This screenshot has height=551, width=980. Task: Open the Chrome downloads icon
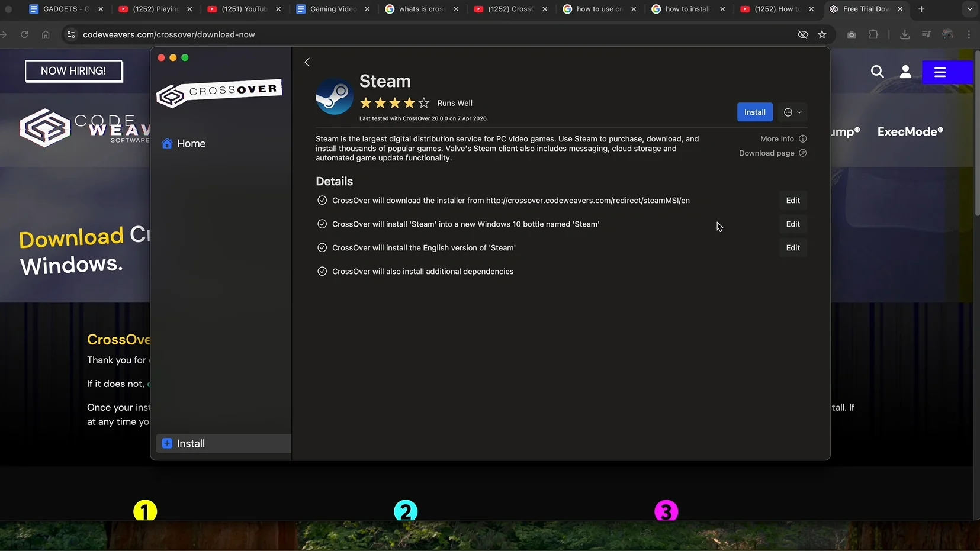coord(904,34)
